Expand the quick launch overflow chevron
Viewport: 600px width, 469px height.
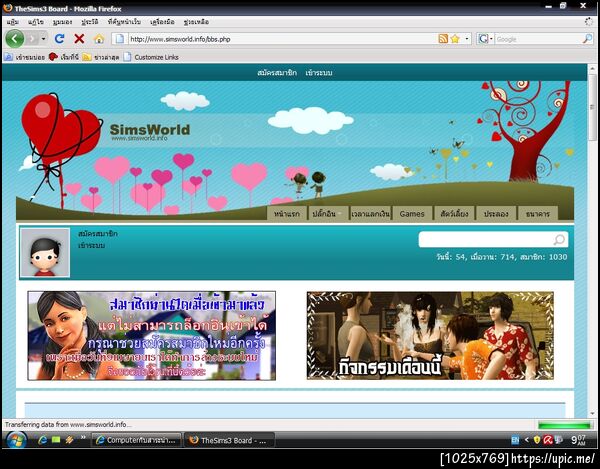(83, 438)
